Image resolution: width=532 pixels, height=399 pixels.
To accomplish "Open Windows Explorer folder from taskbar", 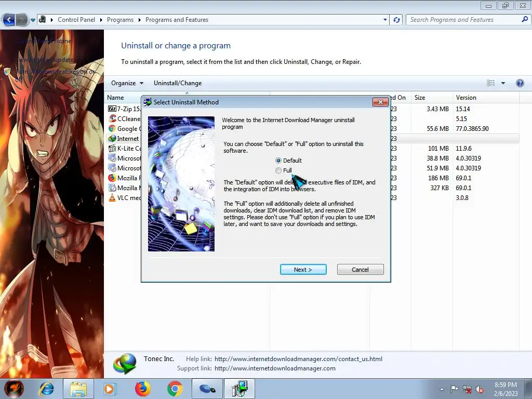I will tap(78, 389).
